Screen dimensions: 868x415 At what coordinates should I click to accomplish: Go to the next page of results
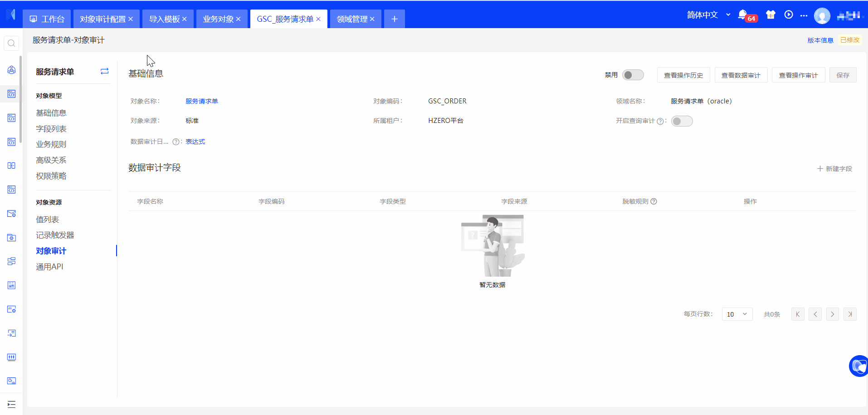tap(833, 314)
